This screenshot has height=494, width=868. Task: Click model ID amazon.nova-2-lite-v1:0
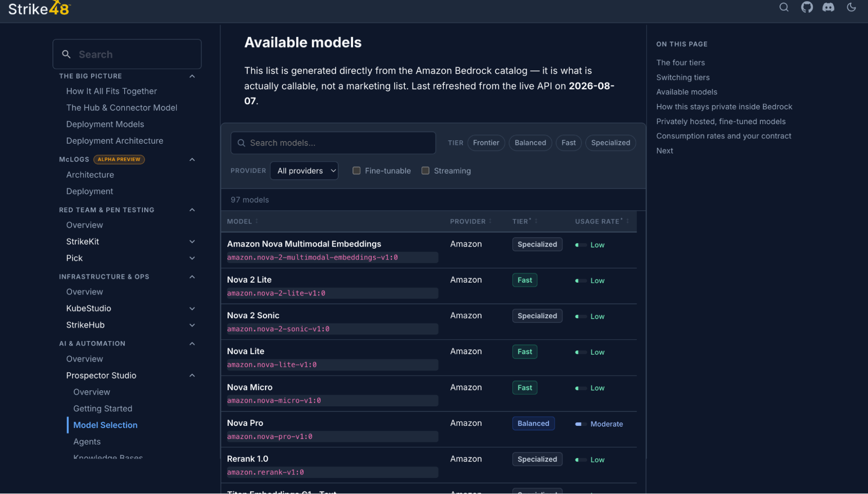coord(276,293)
